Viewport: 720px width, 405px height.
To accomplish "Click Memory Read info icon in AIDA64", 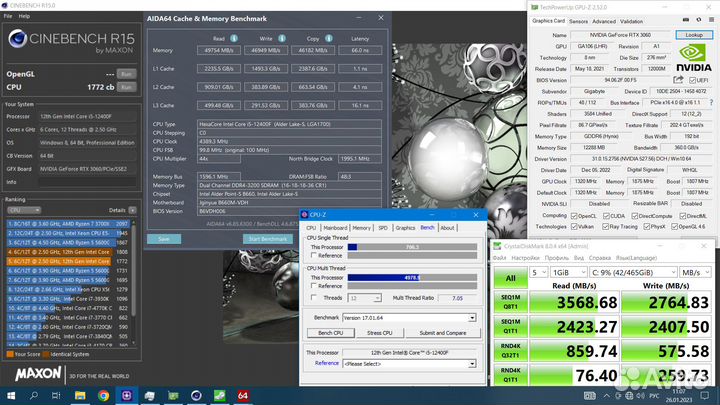I will click(x=234, y=39).
